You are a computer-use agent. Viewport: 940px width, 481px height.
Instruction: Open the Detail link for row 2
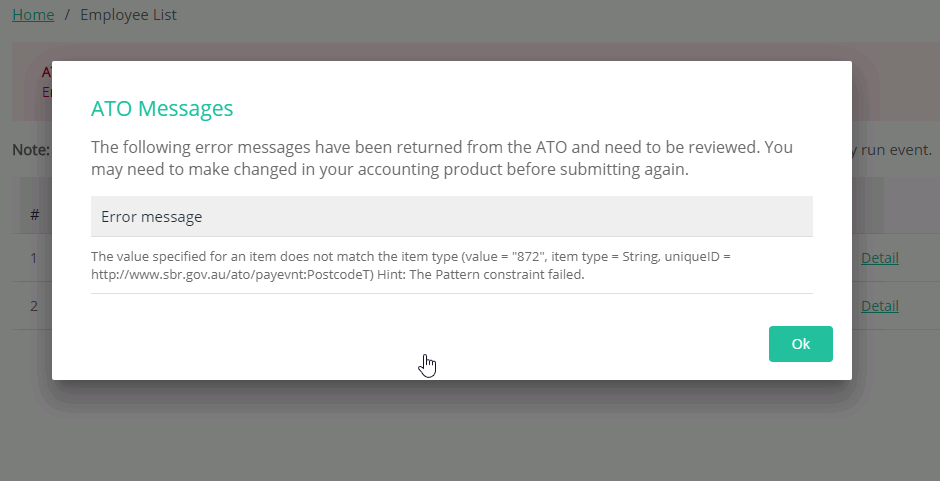(x=879, y=306)
